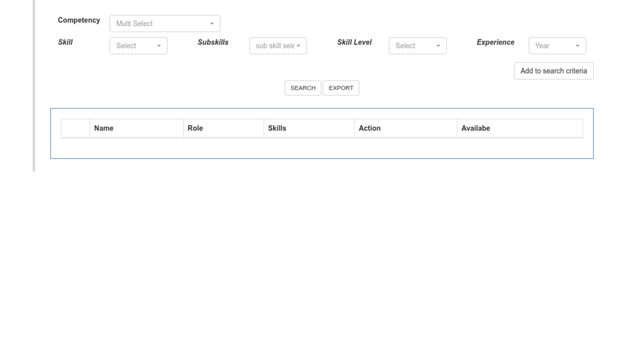Viewport: 644px width, 362px height.
Task: Click the Experience Year dropdown caret arrow
Action: pos(578,46)
